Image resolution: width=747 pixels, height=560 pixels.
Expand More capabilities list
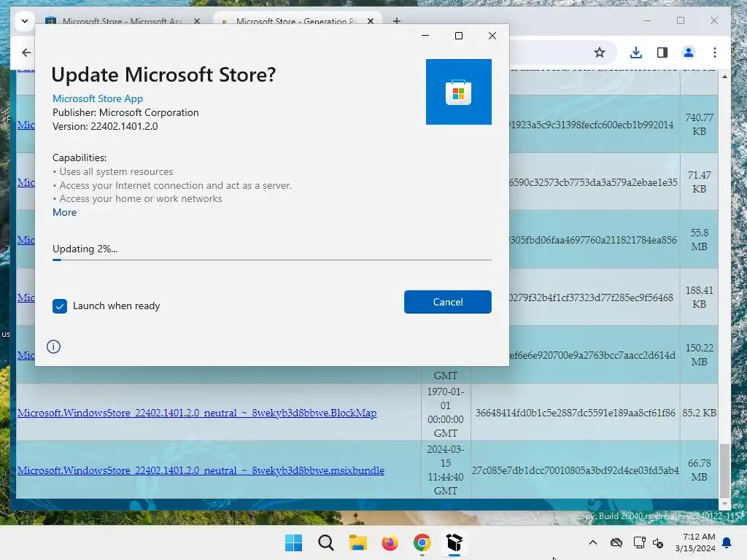click(64, 212)
